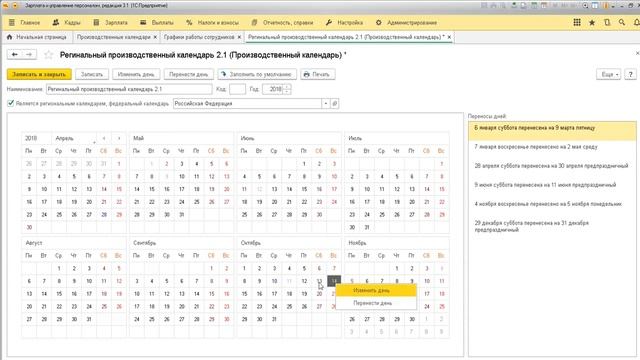Open the Главное section menu
Viewport: 640px width, 360px height.
[x=25, y=22]
